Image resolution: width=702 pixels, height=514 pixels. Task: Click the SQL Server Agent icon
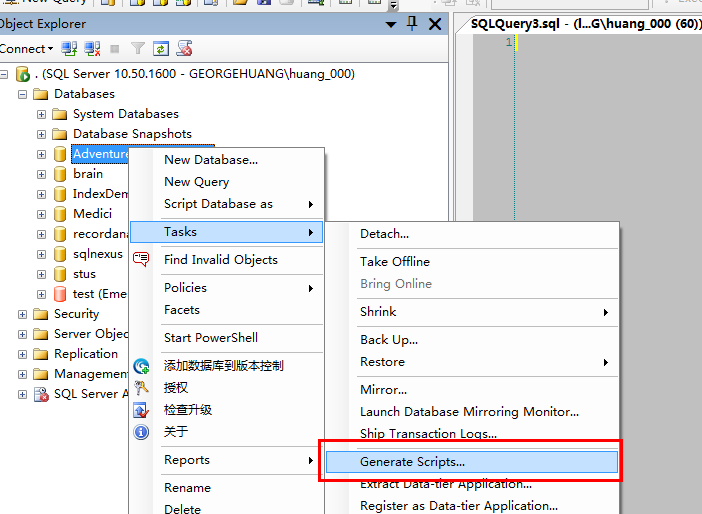click(41, 394)
